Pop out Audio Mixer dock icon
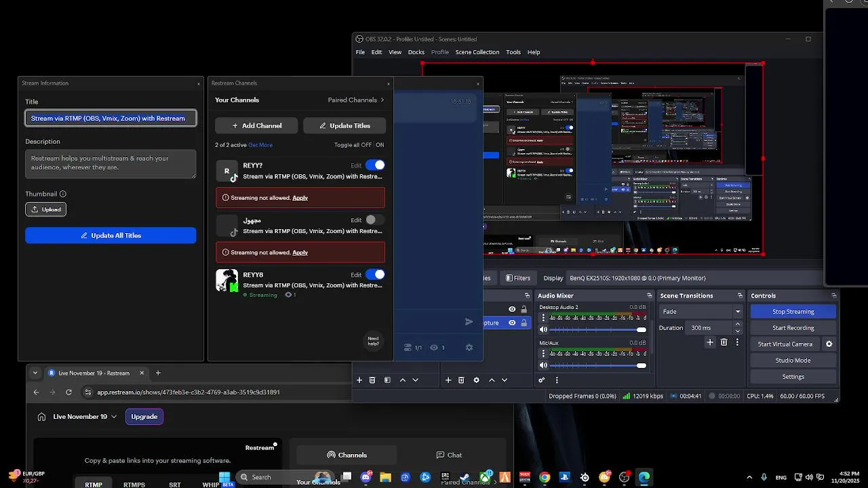Image resolution: width=868 pixels, height=488 pixels. [649, 296]
